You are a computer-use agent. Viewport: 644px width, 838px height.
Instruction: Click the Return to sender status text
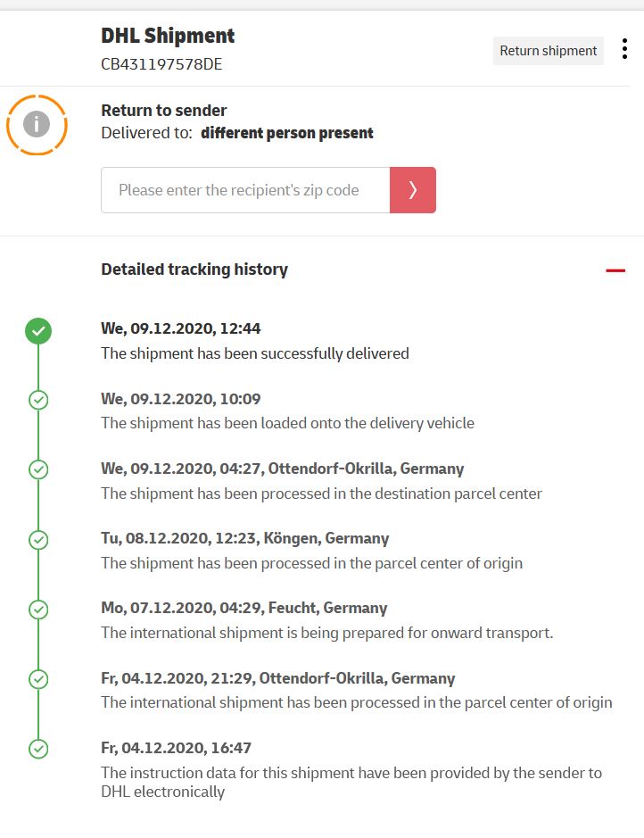coord(164,111)
